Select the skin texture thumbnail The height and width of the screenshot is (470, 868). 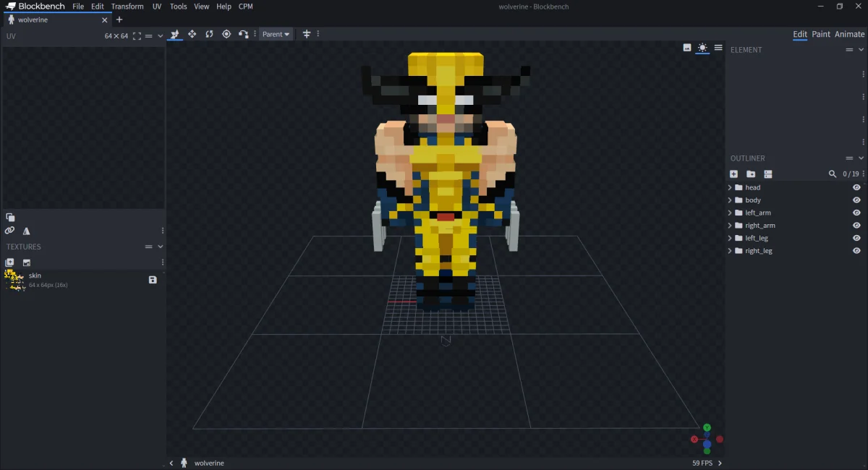click(x=14, y=280)
